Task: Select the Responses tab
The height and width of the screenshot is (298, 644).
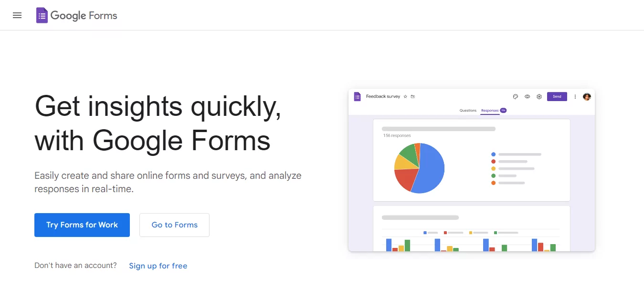Action: 490,111
